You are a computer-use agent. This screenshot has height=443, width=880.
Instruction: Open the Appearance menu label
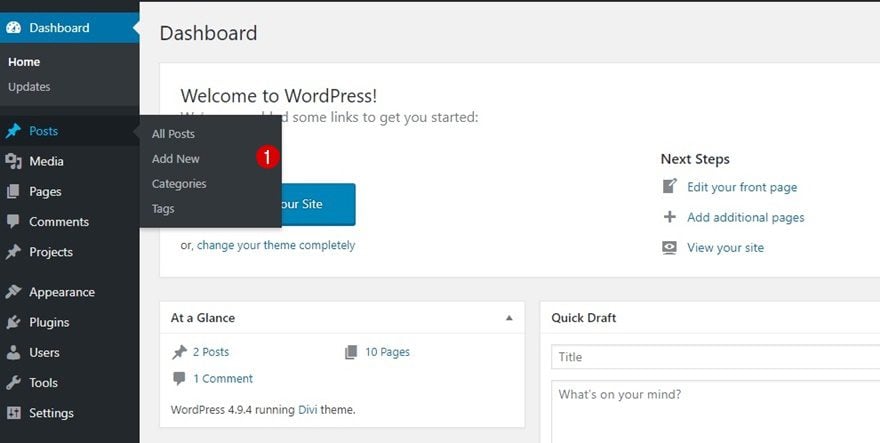coord(62,292)
